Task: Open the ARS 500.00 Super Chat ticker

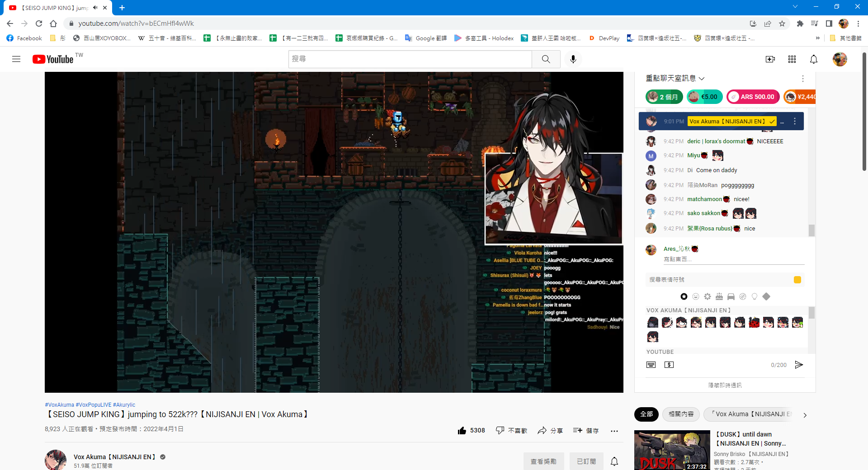Action: pyautogui.click(x=753, y=97)
